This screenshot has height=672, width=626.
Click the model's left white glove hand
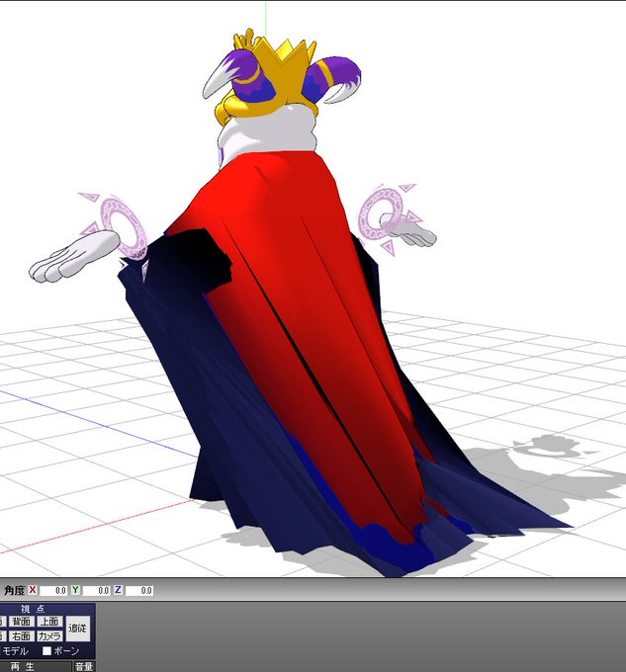73,256
